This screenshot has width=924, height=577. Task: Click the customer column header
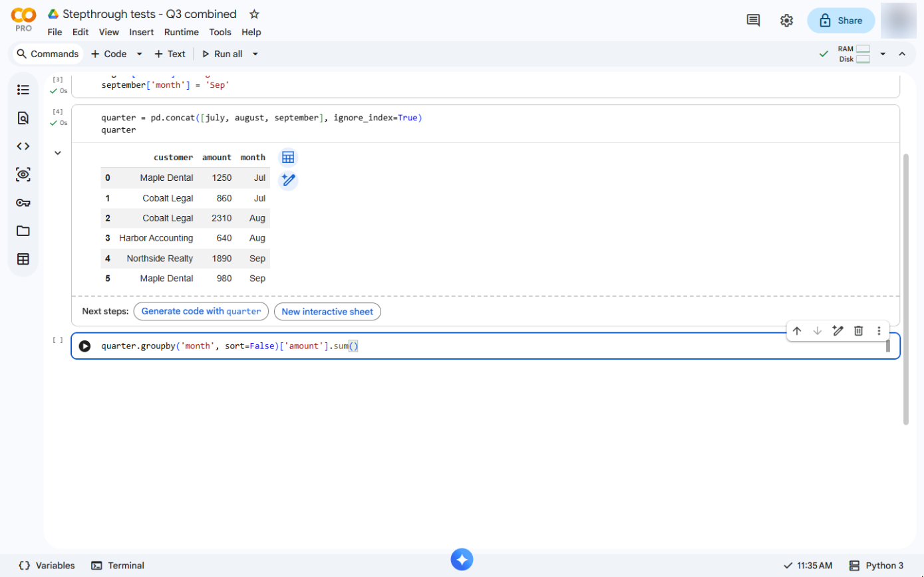174,158
